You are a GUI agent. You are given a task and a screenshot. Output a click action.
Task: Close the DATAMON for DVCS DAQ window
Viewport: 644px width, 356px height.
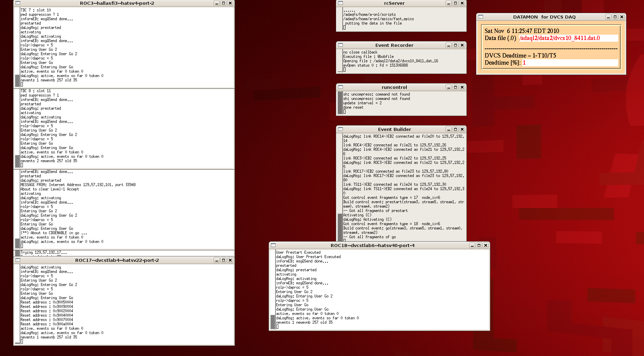pyautogui.click(x=622, y=17)
